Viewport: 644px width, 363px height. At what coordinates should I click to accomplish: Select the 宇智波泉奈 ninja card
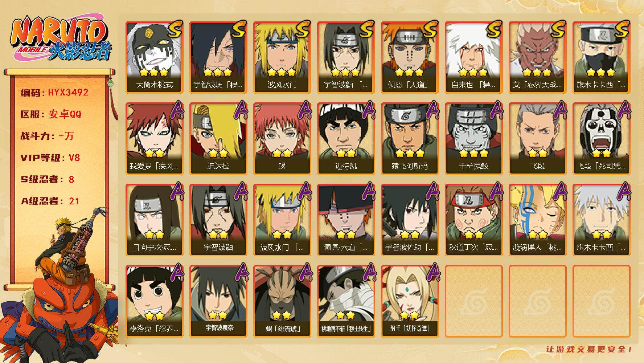pos(218,301)
